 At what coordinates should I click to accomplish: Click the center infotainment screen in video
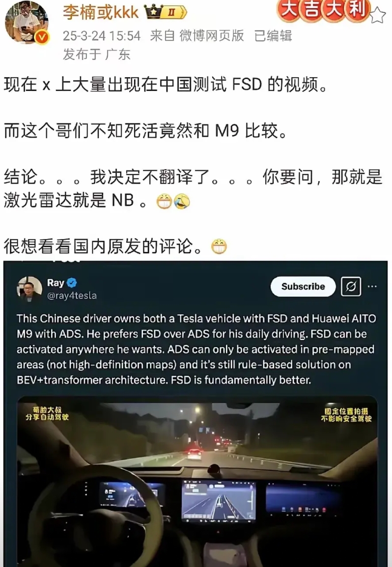(219, 500)
